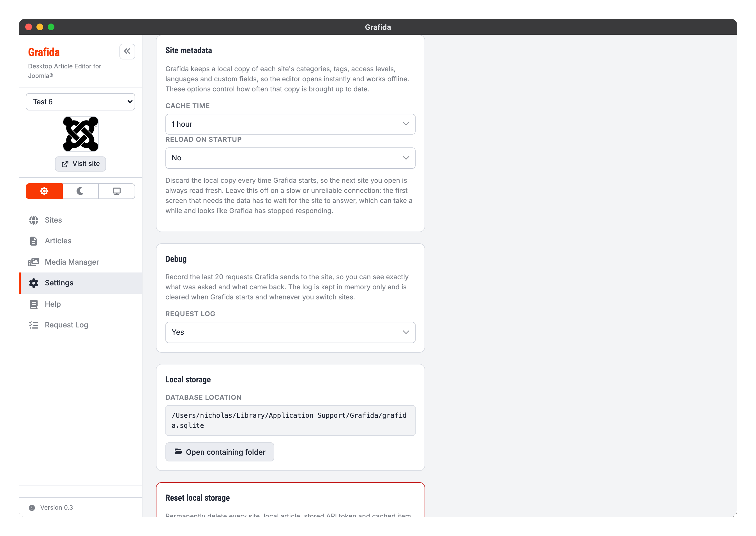Click the Sites globe icon
This screenshot has width=756, height=536.
(x=34, y=220)
